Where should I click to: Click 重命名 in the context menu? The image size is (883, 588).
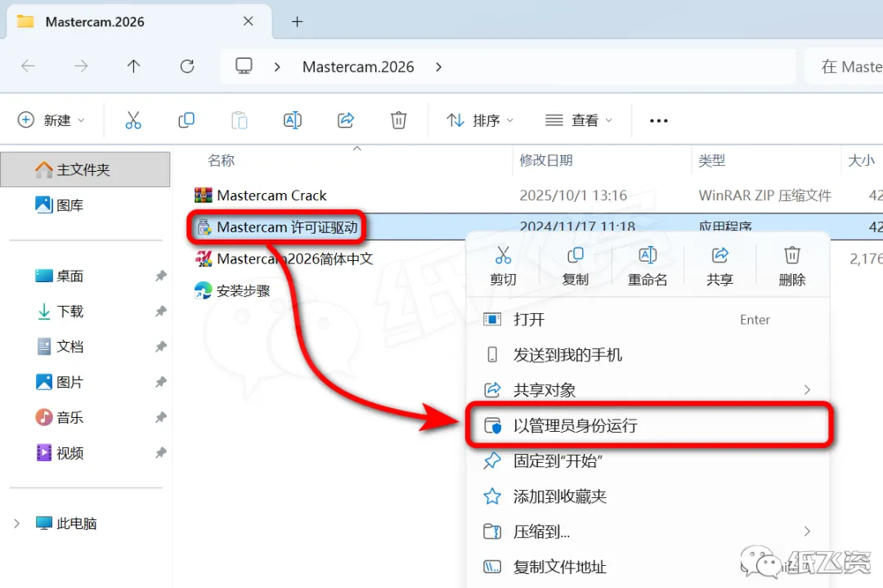pyautogui.click(x=647, y=265)
